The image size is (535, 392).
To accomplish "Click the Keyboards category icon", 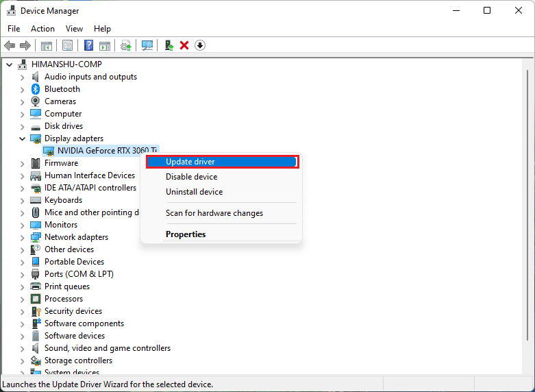I will [36, 200].
